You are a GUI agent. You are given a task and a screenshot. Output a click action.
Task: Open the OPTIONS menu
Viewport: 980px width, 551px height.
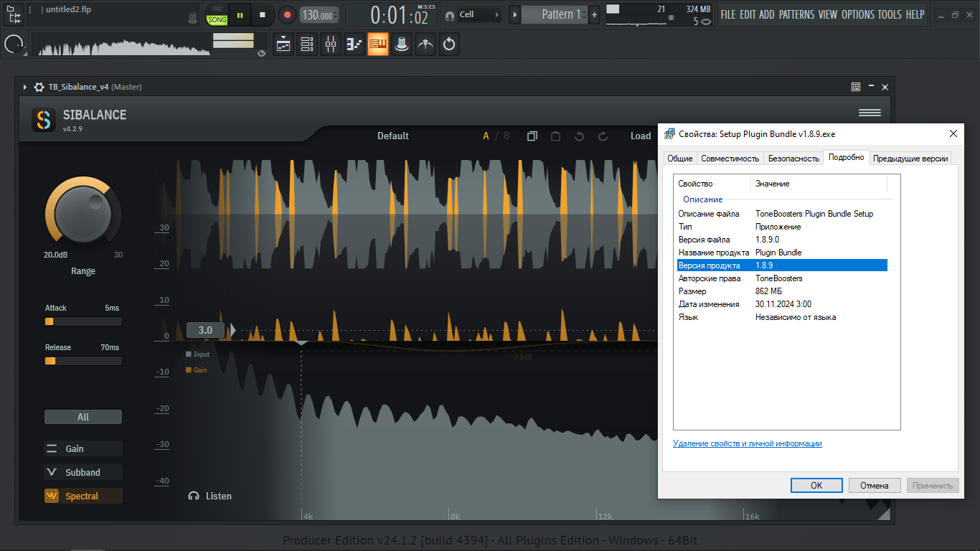(x=858, y=14)
